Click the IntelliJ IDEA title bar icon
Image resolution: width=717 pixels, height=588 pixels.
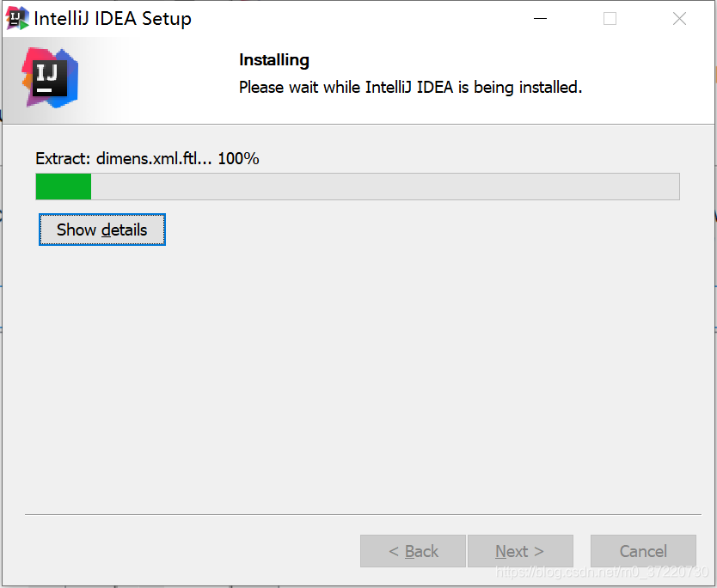[x=17, y=17]
